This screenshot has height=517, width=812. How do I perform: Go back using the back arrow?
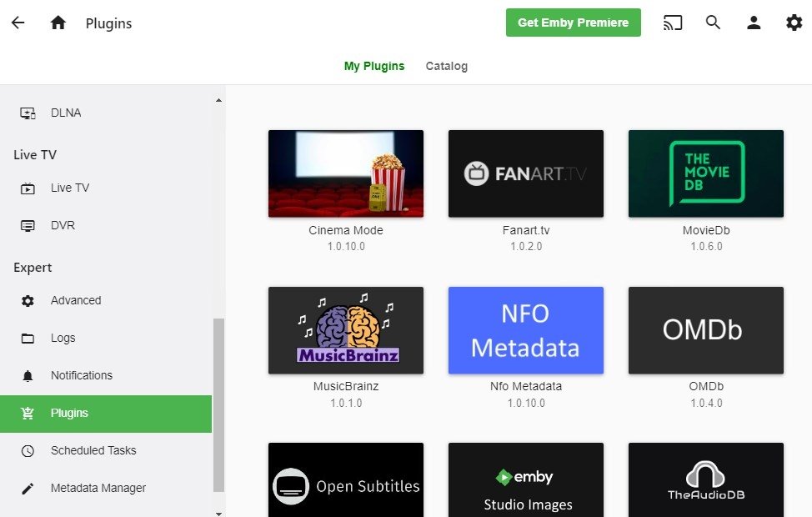[x=18, y=23]
